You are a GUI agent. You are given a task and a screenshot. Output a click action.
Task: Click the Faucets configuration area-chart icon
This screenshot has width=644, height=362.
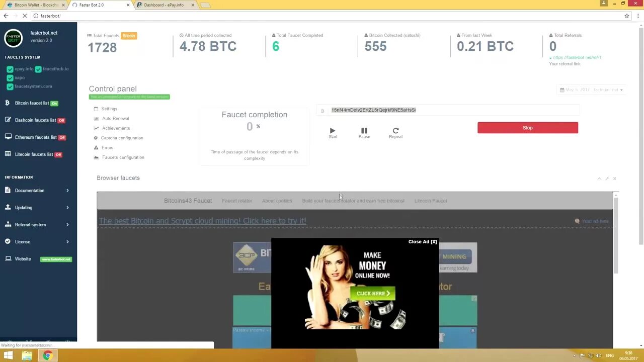click(x=96, y=157)
